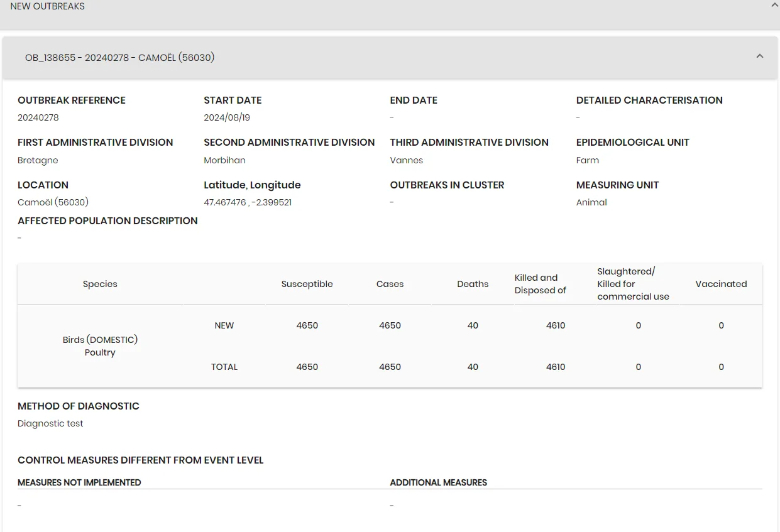Select the start date 2024/08/19
Viewport: 780px width, 532px height.
(227, 117)
